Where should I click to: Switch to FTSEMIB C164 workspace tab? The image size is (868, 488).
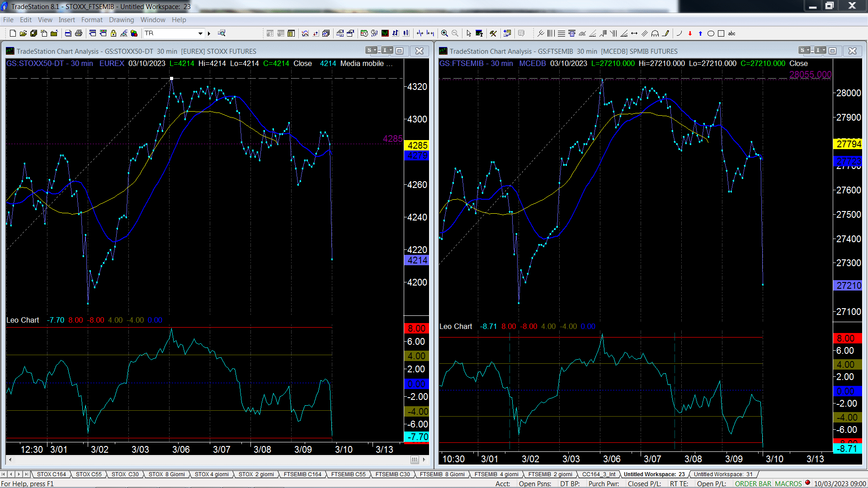click(302, 474)
